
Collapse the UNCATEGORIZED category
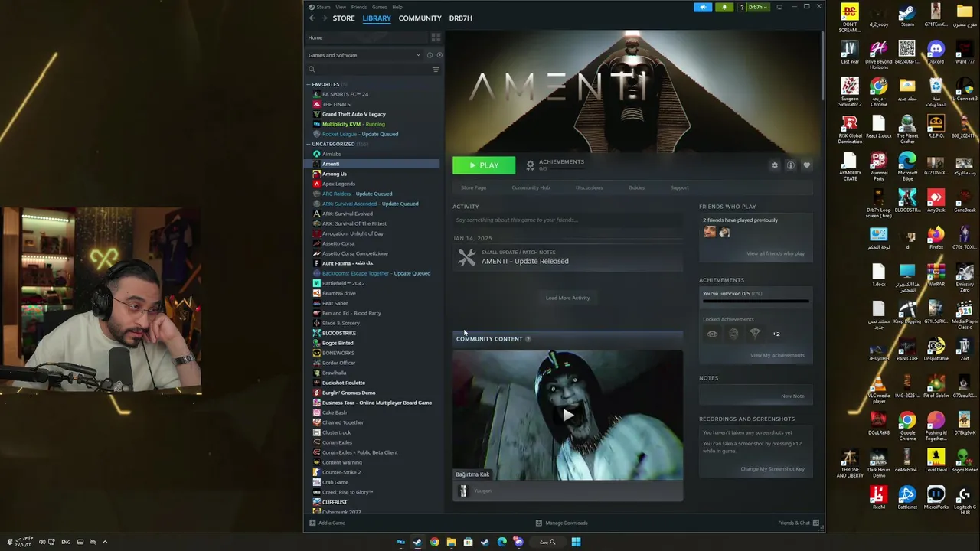[309, 144]
